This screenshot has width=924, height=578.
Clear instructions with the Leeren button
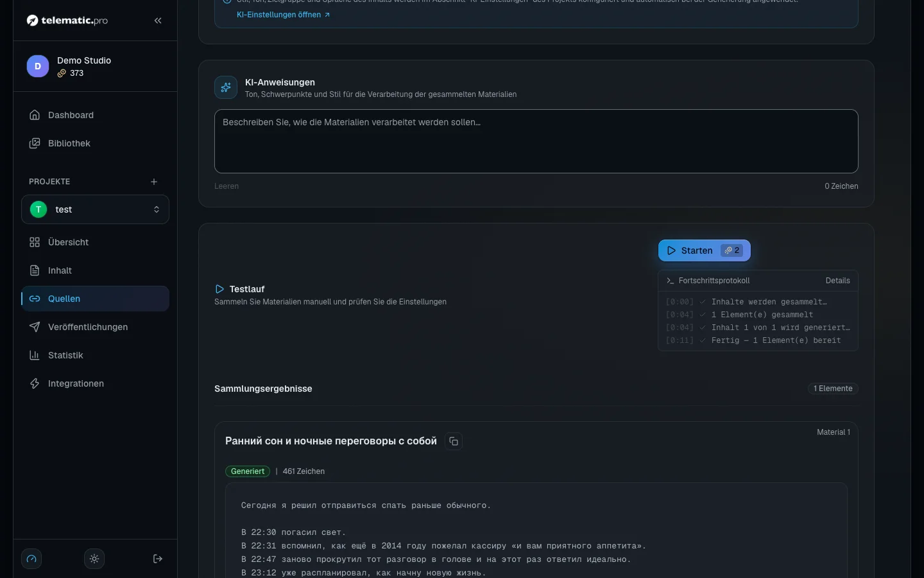point(227,186)
